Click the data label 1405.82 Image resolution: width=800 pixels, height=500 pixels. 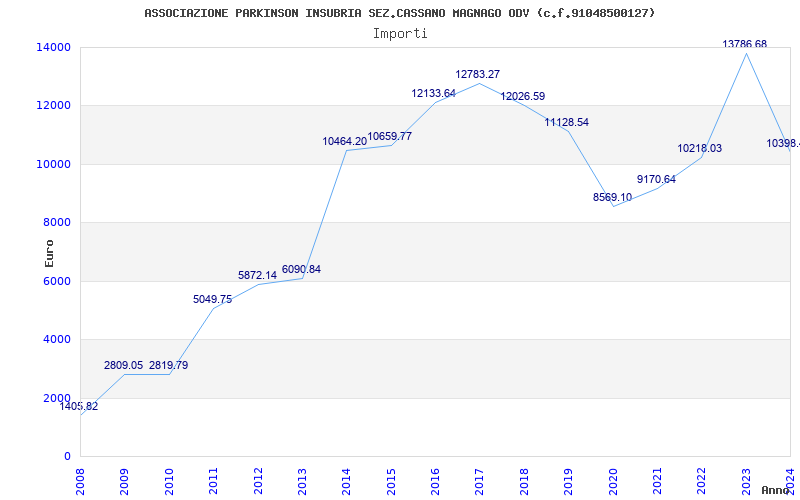pyautogui.click(x=79, y=407)
